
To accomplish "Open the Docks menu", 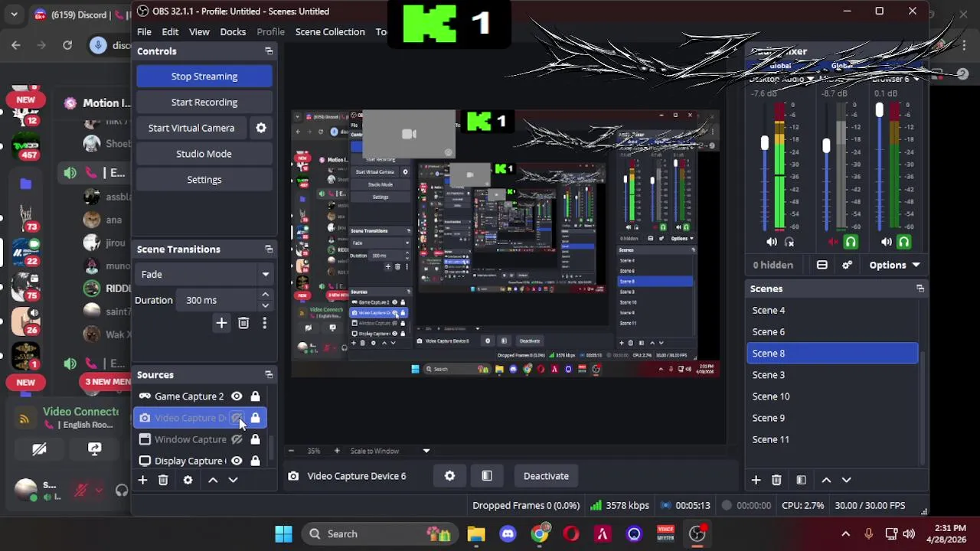I will [233, 31].
